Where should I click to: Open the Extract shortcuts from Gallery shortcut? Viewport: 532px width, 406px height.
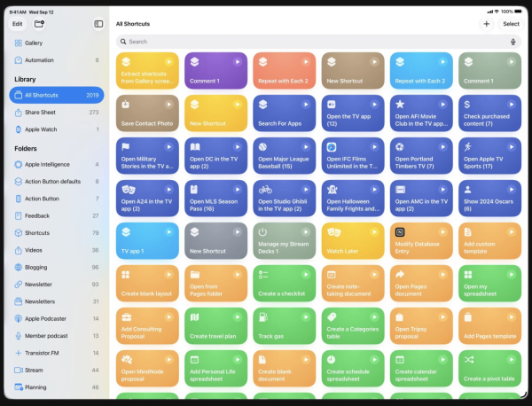[147, 71]
